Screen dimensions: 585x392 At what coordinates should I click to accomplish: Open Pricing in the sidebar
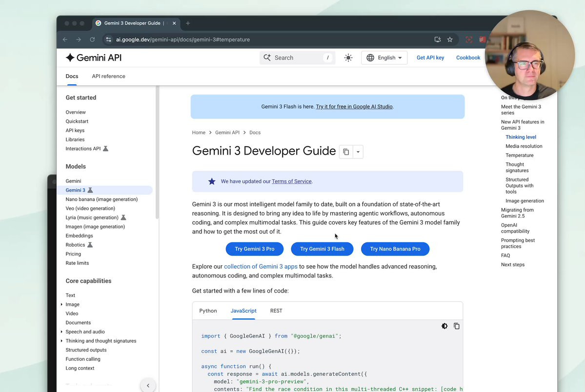[73, 254]
